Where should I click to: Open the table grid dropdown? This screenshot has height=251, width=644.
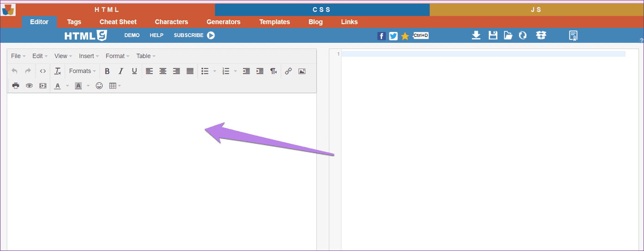pyautogui.click(x=115, y=86)
